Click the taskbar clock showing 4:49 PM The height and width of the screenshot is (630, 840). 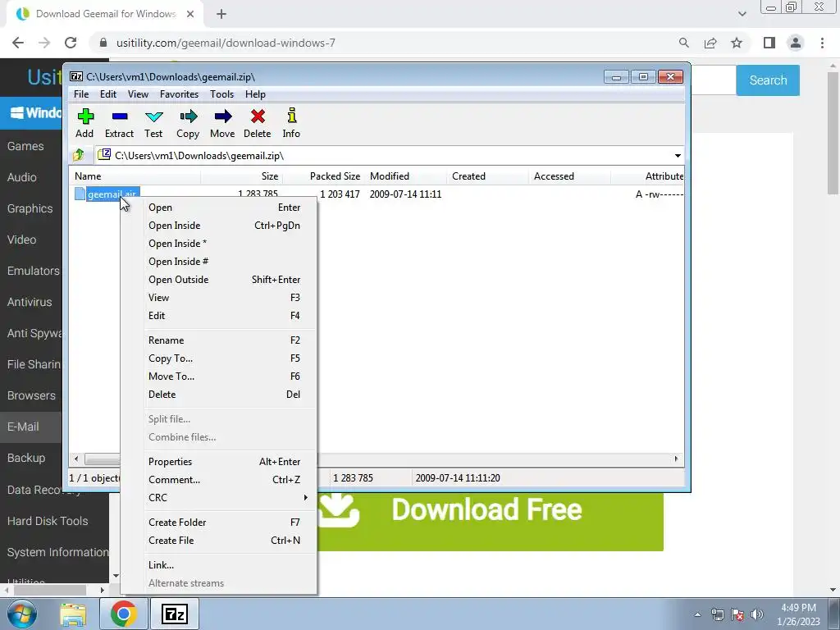click(x=798, y=614)
